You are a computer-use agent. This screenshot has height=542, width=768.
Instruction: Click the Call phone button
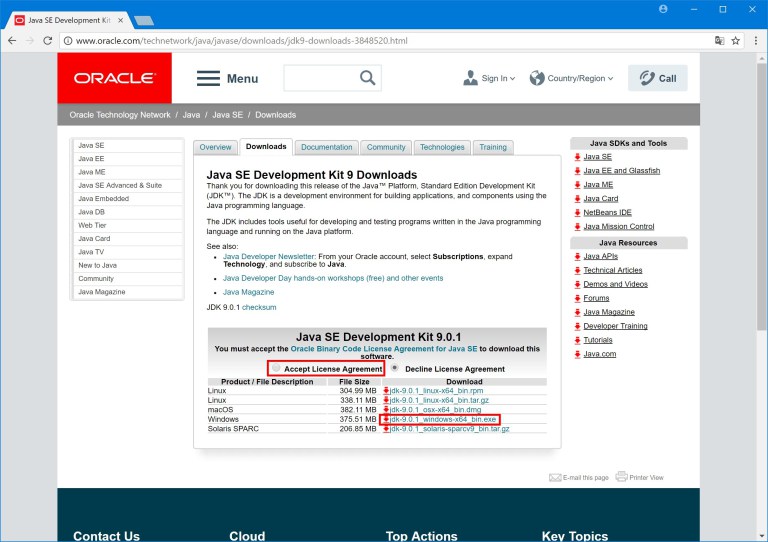657,78
